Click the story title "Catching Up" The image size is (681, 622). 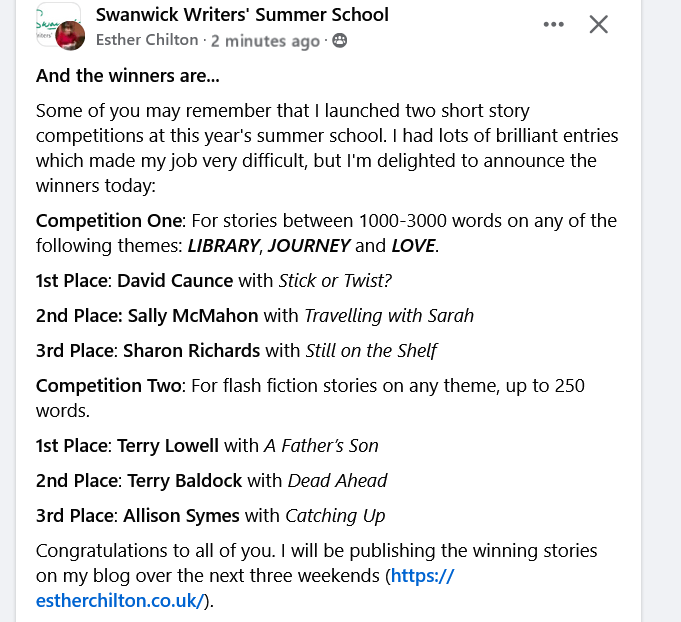(335, 516)
